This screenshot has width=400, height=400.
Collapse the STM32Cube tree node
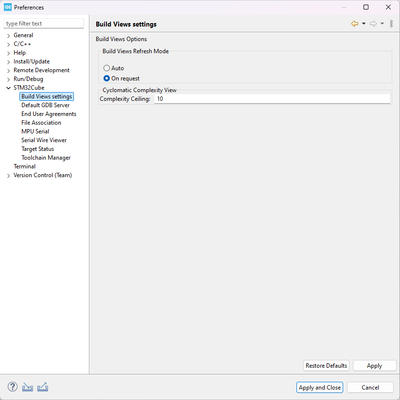pos(8,88)
